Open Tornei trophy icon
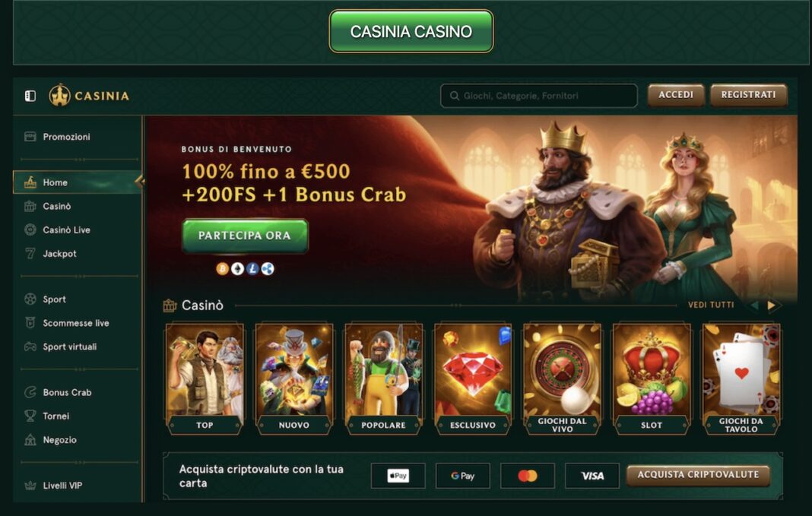This screenshot has width=812, height=516. coord(30,416)
